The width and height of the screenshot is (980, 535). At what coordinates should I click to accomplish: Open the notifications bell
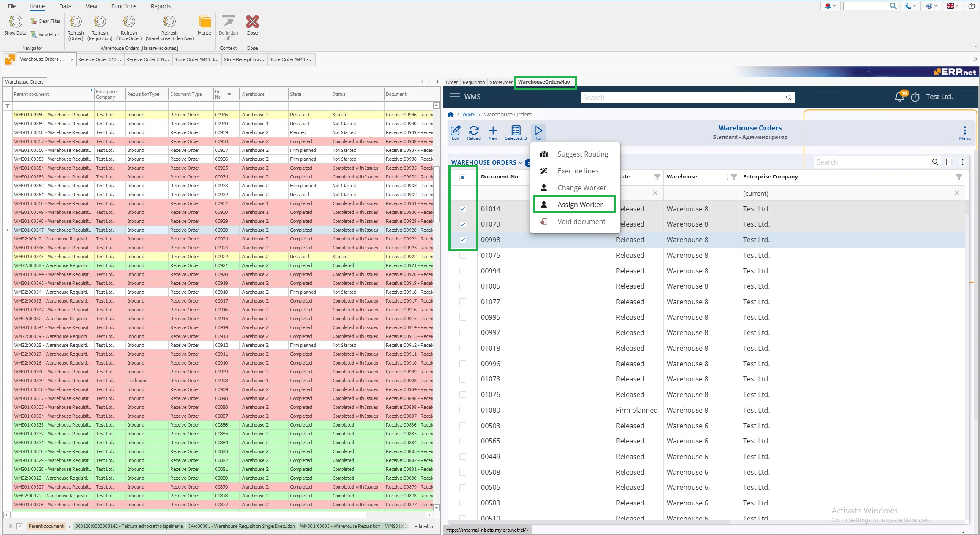click(x=899, y=97)
